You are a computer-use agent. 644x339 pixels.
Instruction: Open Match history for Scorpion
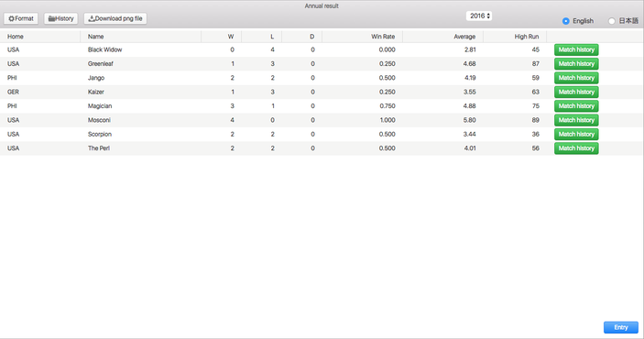(576, 134)
